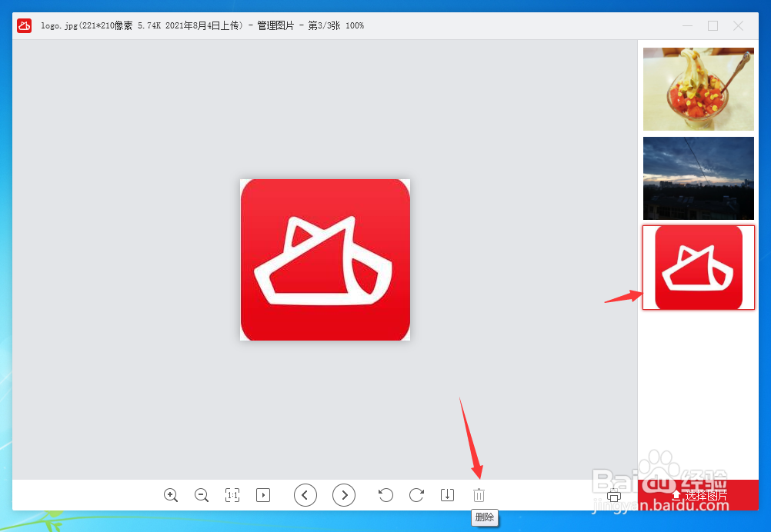Click the large logo image preview
This screenshot has width=771, height=532.
pos(325,260)
